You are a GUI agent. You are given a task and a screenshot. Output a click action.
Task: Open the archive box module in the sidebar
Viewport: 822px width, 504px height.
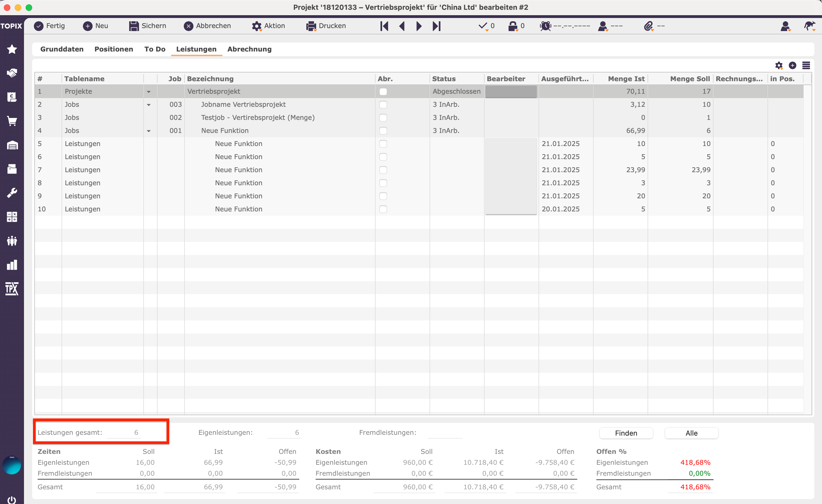[x=12, y=169]
